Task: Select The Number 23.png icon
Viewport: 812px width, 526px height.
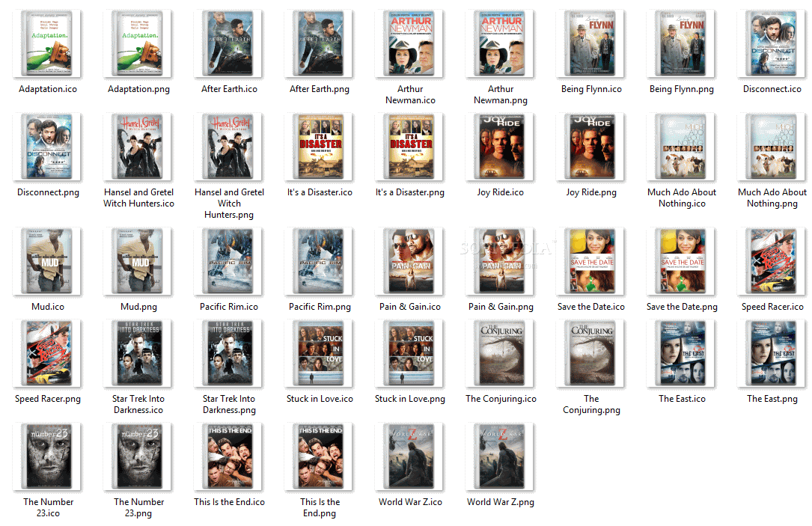Action: pos(138,456)
